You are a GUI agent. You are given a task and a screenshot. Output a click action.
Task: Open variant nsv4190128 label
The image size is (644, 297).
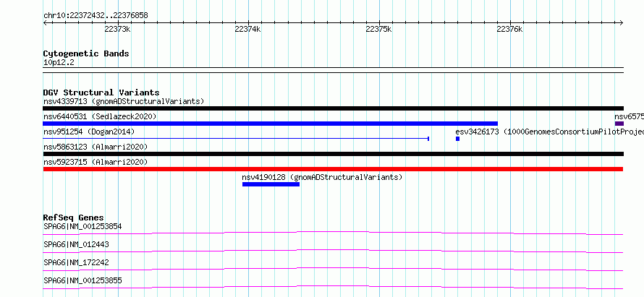[x=322, y=177]
